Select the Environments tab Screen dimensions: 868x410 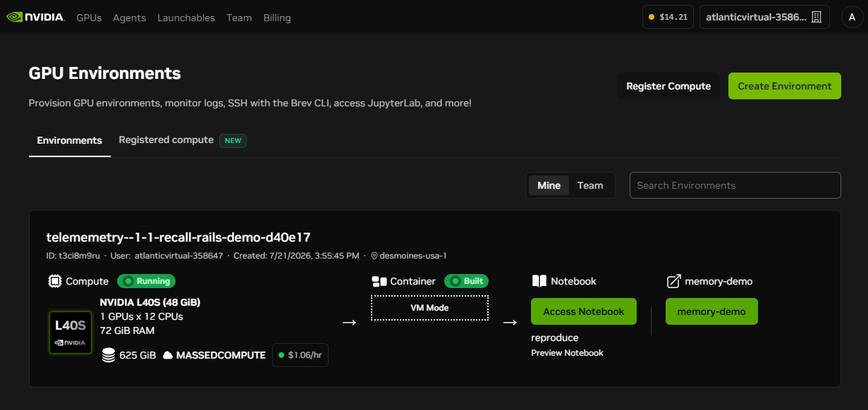[70, 140]
